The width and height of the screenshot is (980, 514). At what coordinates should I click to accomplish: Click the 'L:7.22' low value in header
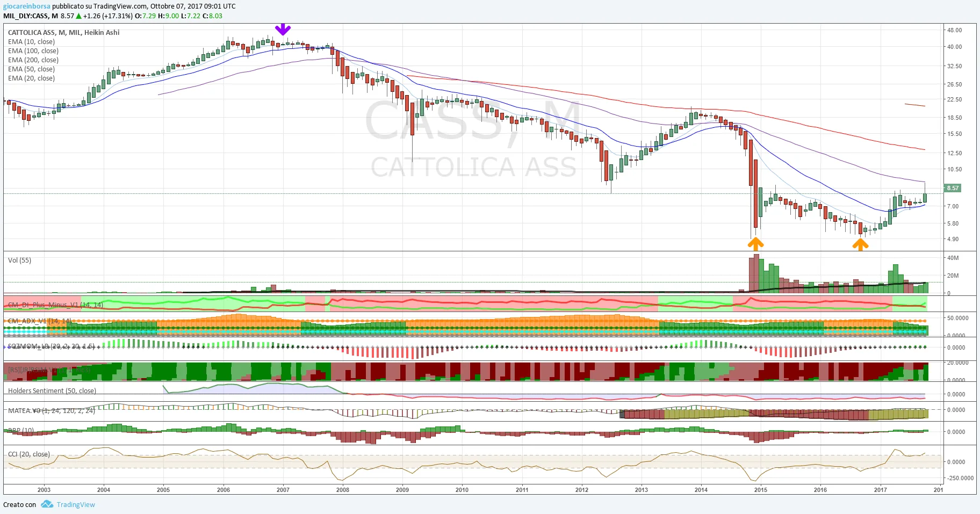pos(191,16)
